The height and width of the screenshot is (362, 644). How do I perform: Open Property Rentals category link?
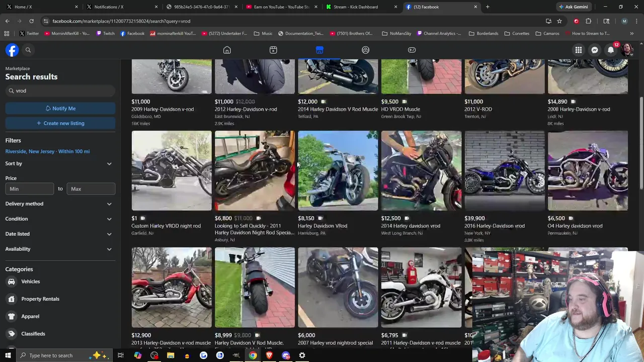click(x=40, y=299)
